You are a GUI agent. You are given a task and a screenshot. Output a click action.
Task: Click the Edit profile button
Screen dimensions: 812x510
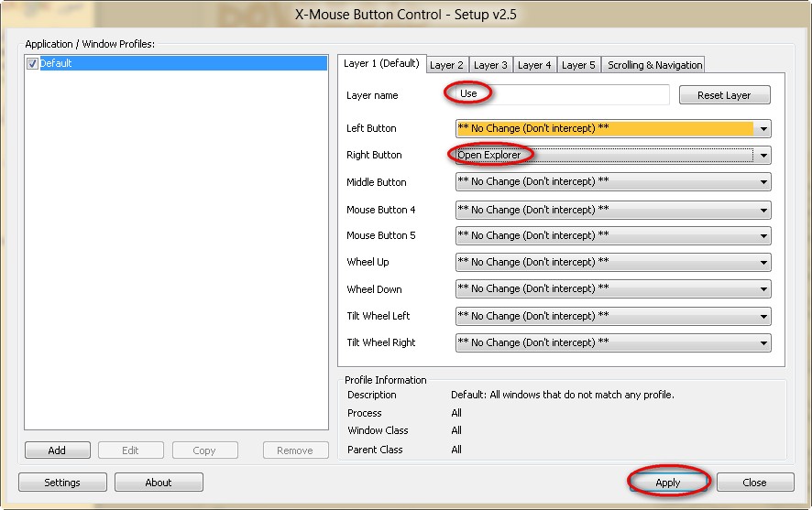click(130, 450)
